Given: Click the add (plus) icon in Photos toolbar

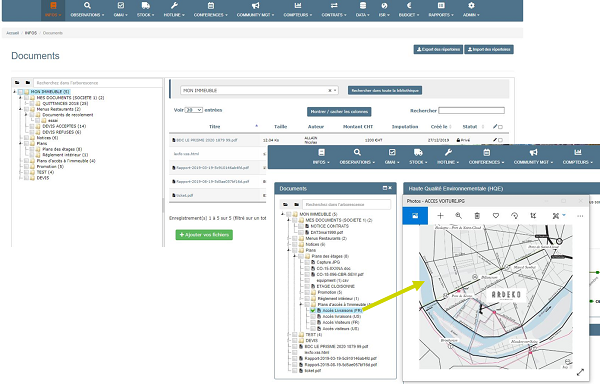Looking at the screenshot, I should point(440,216).
